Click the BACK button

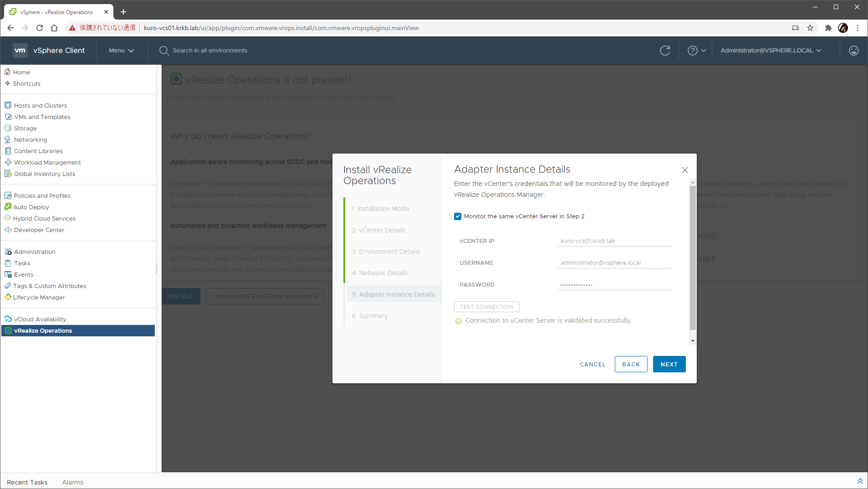[631, 364]
